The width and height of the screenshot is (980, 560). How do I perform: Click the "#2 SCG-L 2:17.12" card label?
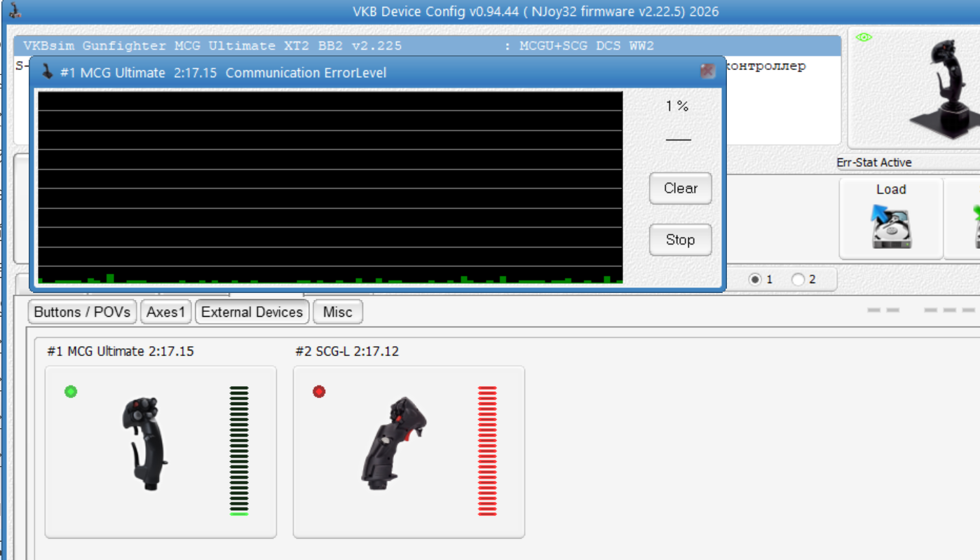(x=347, y=351)
